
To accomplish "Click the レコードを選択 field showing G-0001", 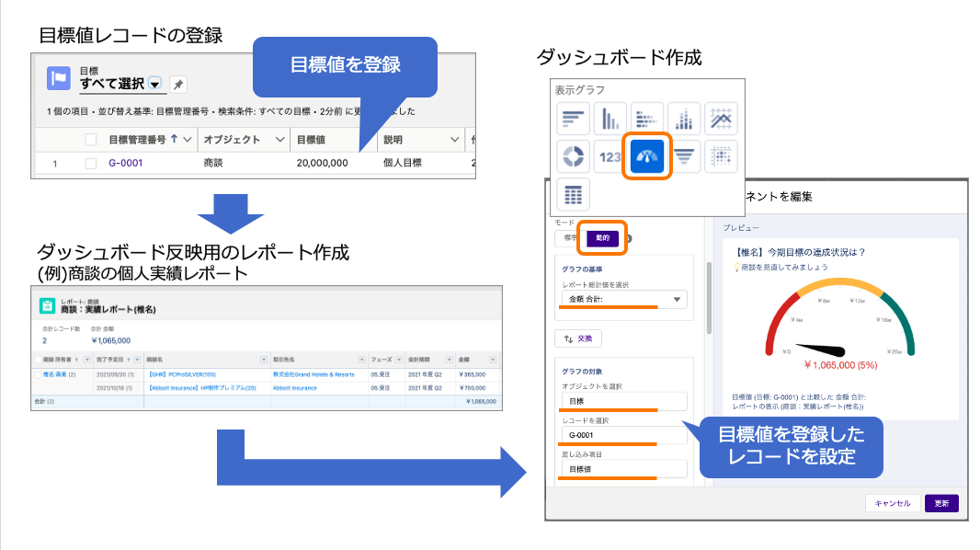I will point(624,435).
